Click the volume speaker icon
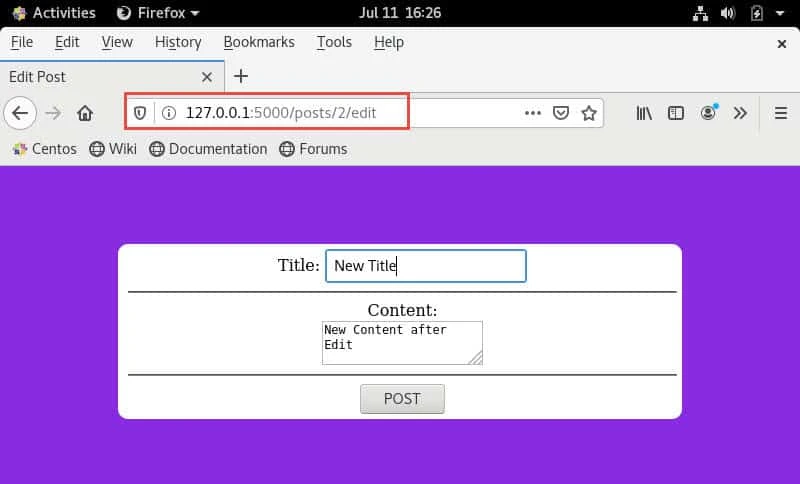Screen dimensions: 800x484 (728, 13)
